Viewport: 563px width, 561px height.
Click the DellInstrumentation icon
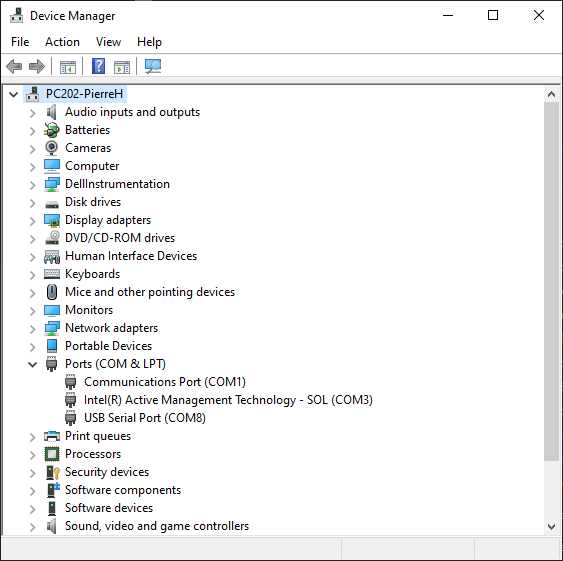click(52, 184)
